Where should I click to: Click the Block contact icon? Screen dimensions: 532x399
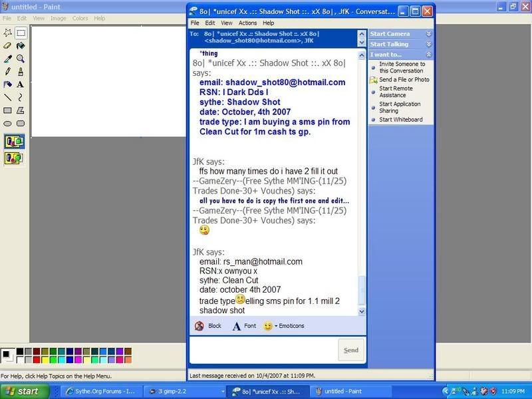199,326
